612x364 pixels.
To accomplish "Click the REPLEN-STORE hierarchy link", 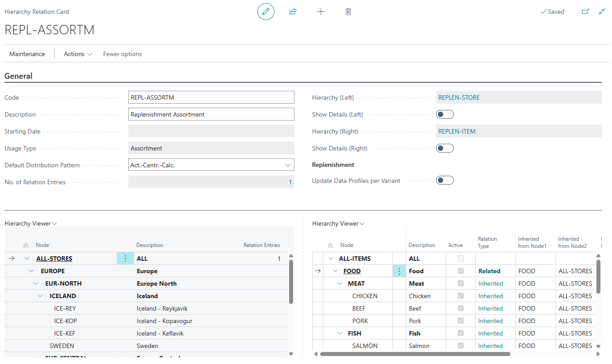I will click(x=459, y=97).
